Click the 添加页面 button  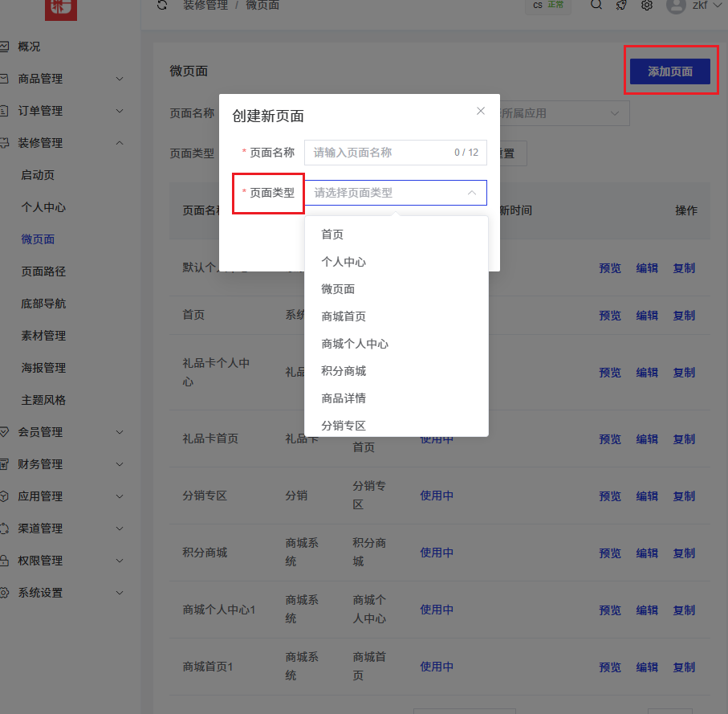670,71
